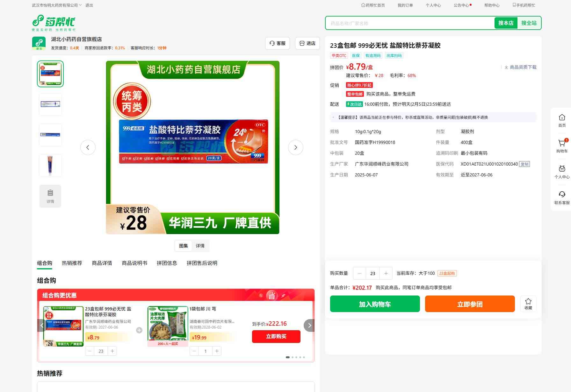Show next product image with right arrow
571x392 pixels.
click(295, 147)
